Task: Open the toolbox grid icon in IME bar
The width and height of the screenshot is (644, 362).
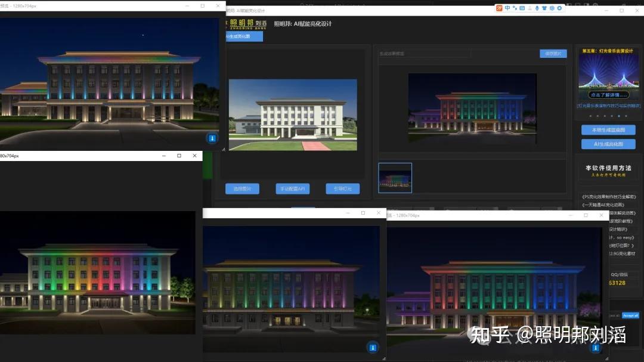Action: [552, 8]
